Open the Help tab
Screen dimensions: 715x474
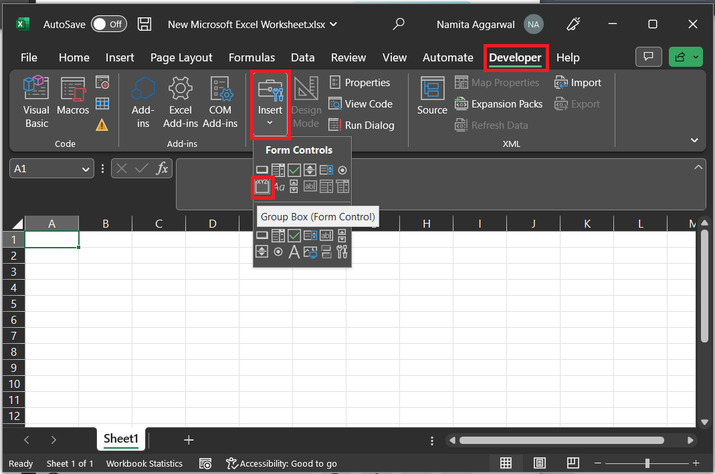coord(568,57)
